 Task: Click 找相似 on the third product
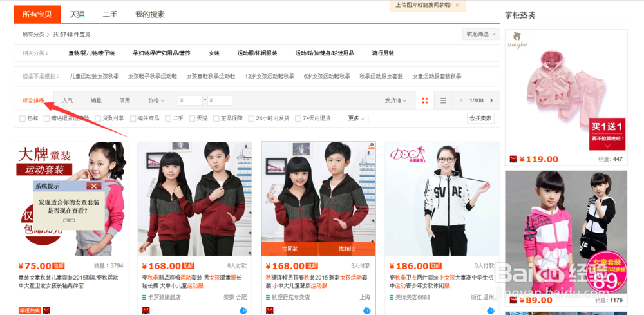pyautogui.click(x=346, y=249)
